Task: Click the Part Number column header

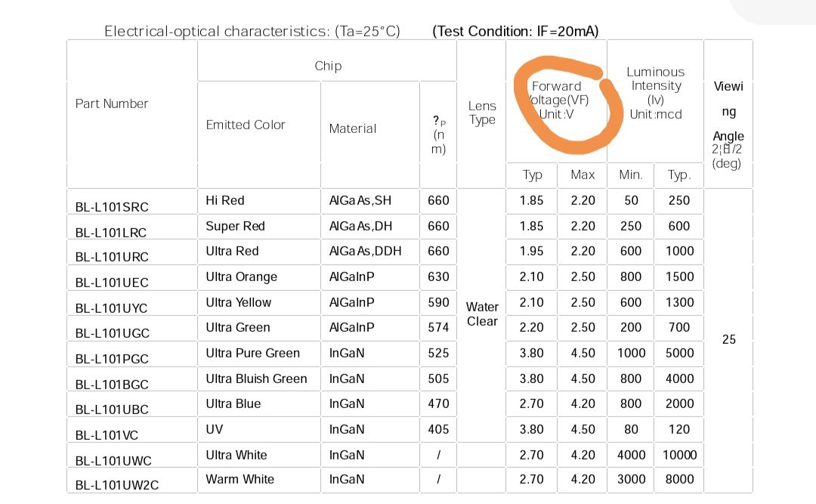Action: pyautogui.click(x=112, y=104)
